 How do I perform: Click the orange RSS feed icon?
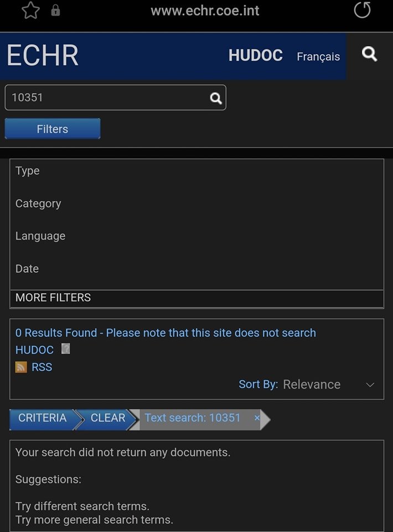[21, 367]
